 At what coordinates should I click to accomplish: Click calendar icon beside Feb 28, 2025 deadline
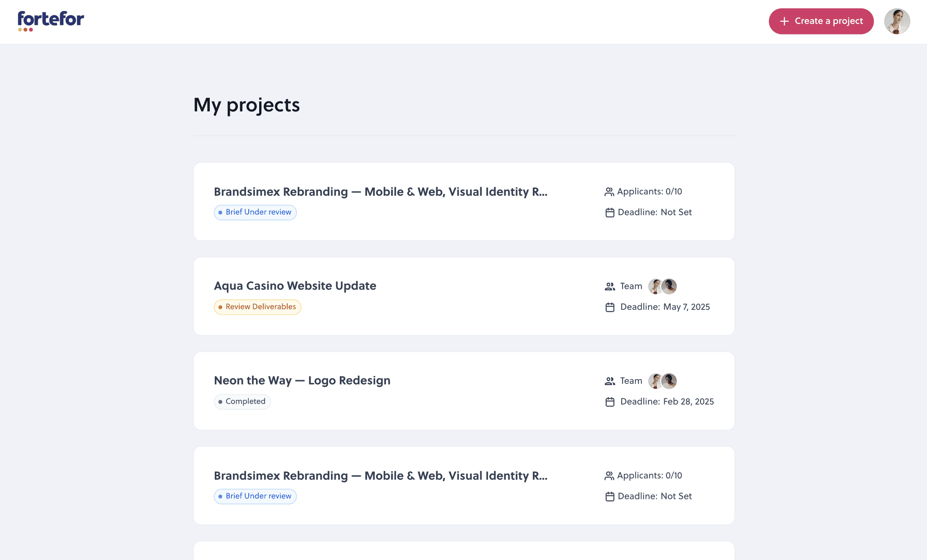[610, 402]
